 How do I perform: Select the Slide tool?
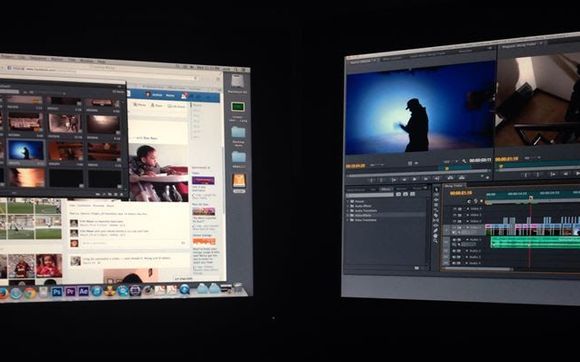pos(436,226)
